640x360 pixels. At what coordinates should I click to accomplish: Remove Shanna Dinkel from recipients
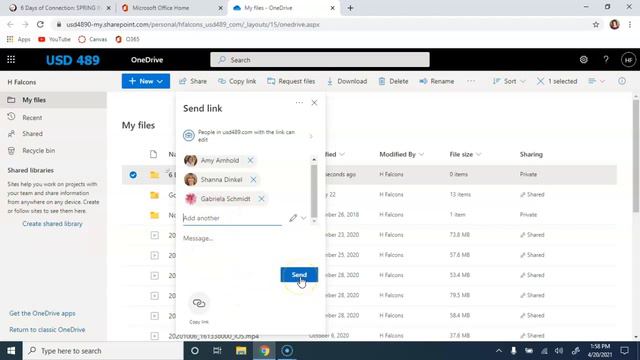253,180
